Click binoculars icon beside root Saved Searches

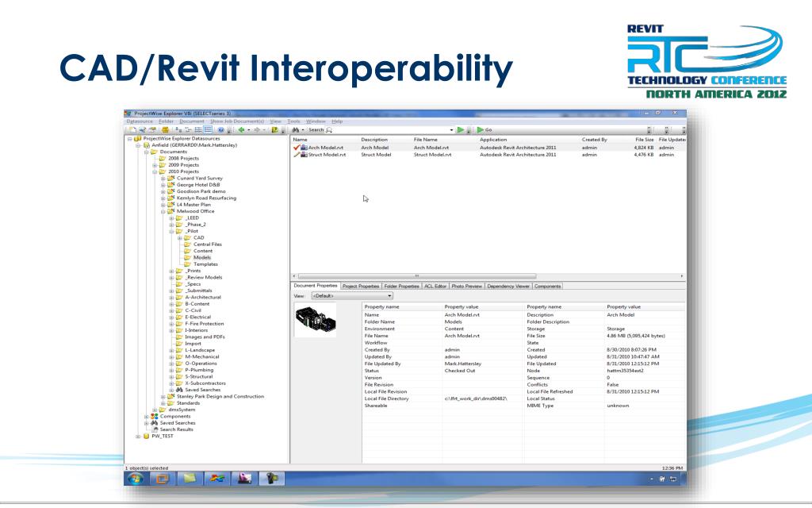coord(155,423)
